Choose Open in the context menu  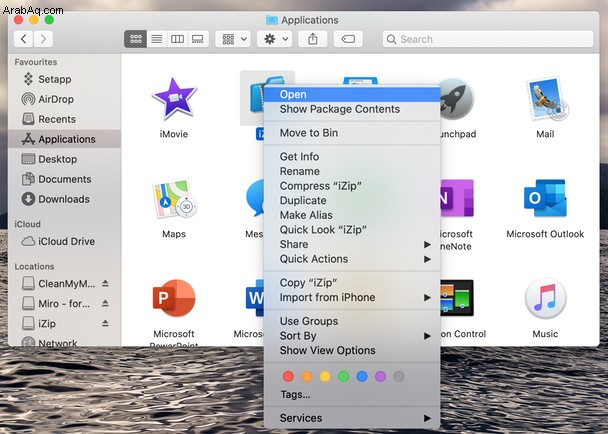point(352,95)
